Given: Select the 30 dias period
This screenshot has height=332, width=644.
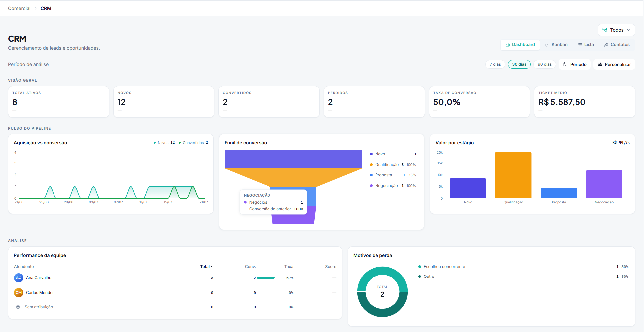Looking at the screenshot, I should click(x=519, y=64).
